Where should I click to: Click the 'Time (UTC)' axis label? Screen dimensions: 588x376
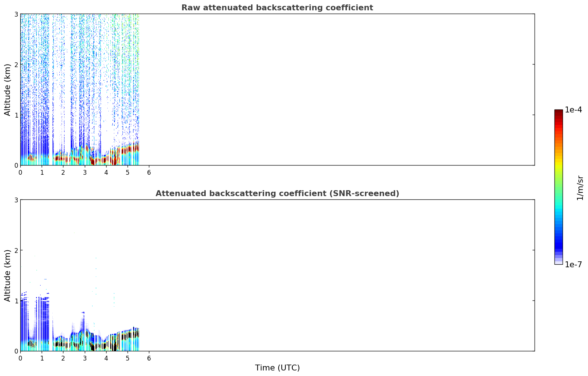pyautogui.click(x=277, y=368)
